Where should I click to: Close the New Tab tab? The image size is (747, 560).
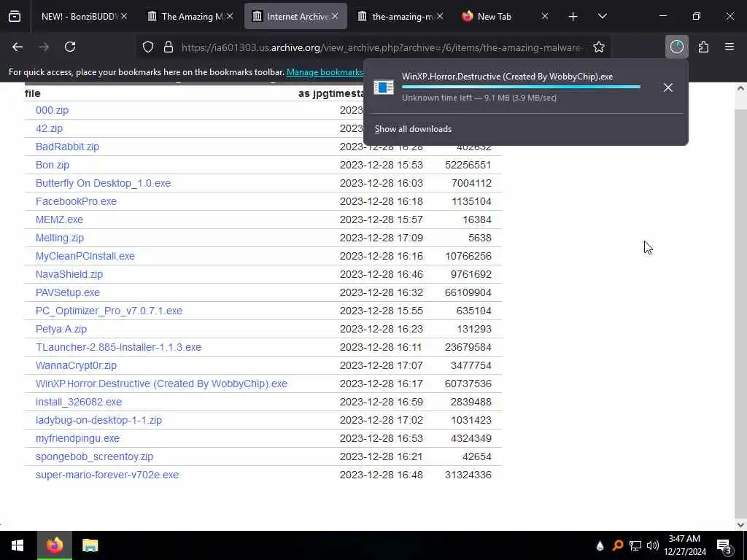[544, 16]
